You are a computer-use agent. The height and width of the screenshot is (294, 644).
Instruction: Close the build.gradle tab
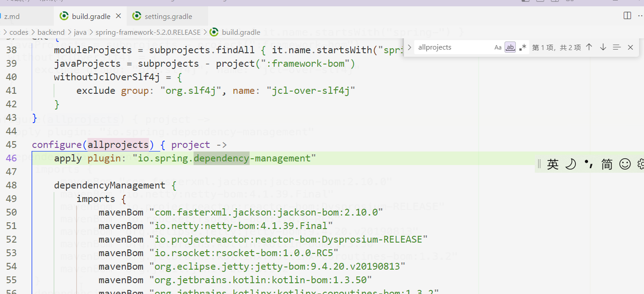(119, 16)
